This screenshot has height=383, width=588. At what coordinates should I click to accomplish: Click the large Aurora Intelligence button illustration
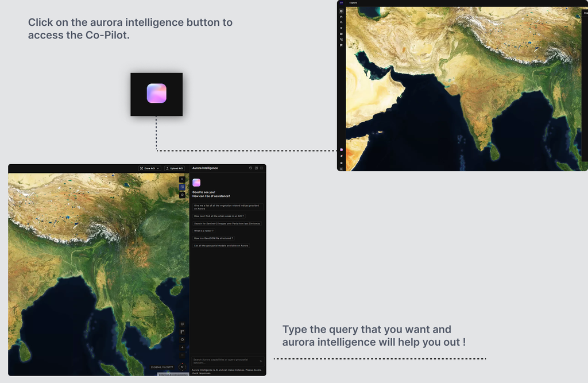tap(157, 94)
